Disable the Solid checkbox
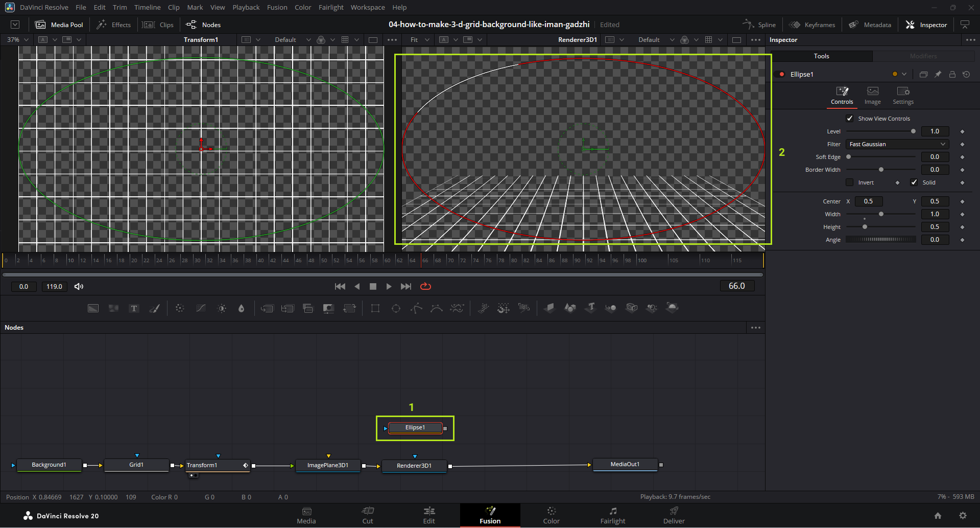This screenshot has height=528, width=980. coord(914,182)
